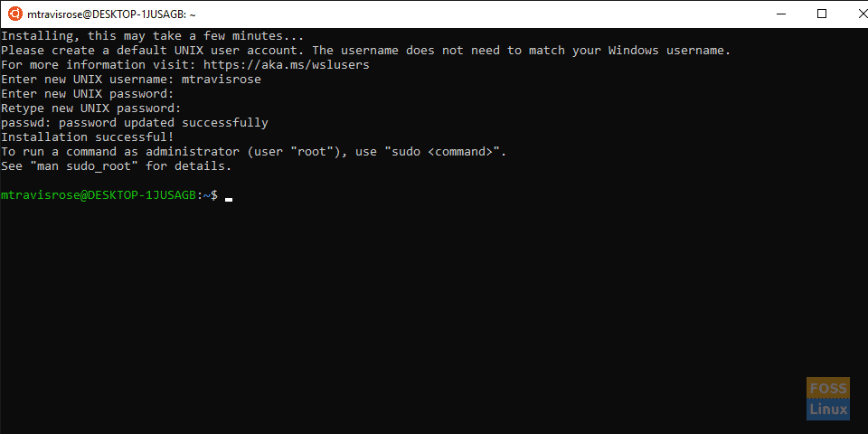This screenshot has height=434, width=868.
Task: Open the https://aka.ms/wslusers link
Action: 287,65
